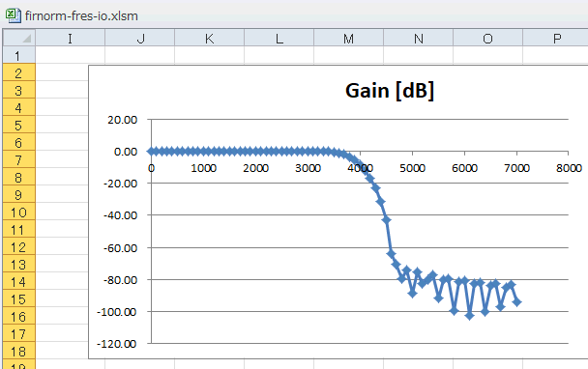Image resolution: width=588 pixels, height=369 pixels.
Task: Select column M header
Action: [349, 39]
